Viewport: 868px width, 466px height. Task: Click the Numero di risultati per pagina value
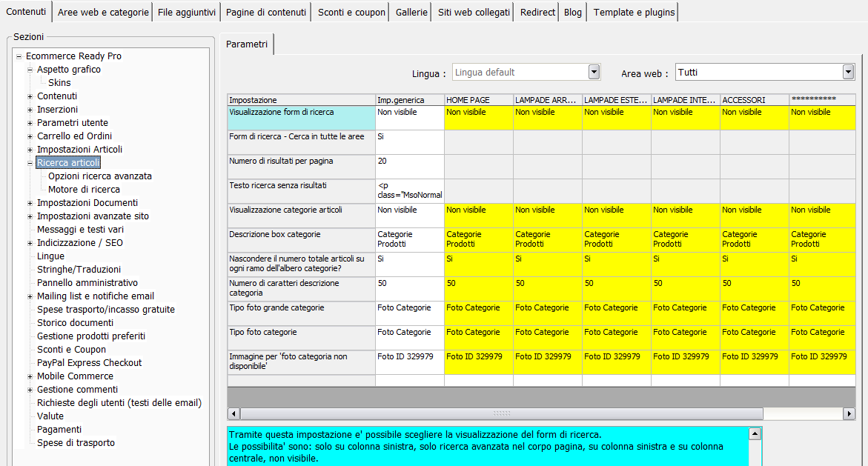tap(410, 167)
